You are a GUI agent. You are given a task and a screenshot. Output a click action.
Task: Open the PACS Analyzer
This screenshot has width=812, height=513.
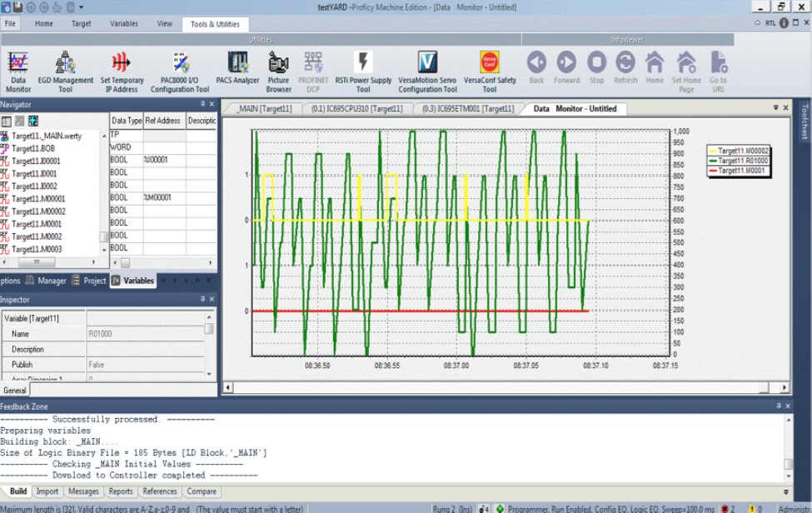tap(237, 67)
